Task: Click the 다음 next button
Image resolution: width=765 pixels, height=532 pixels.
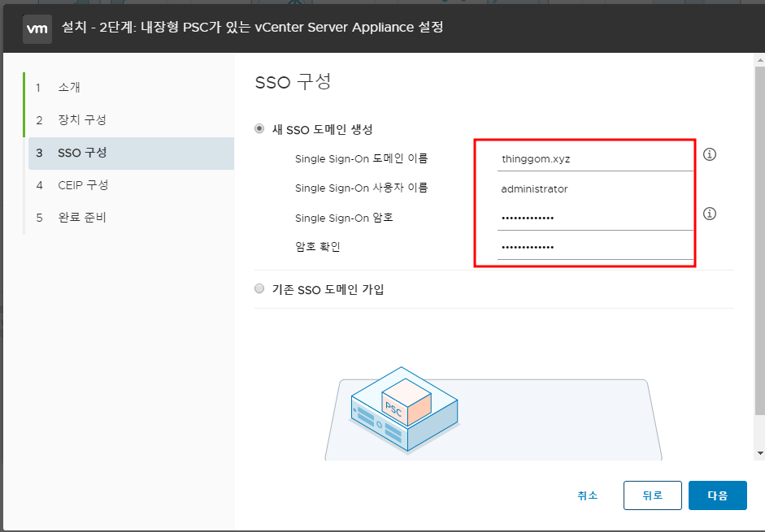Action: (718, 495)
